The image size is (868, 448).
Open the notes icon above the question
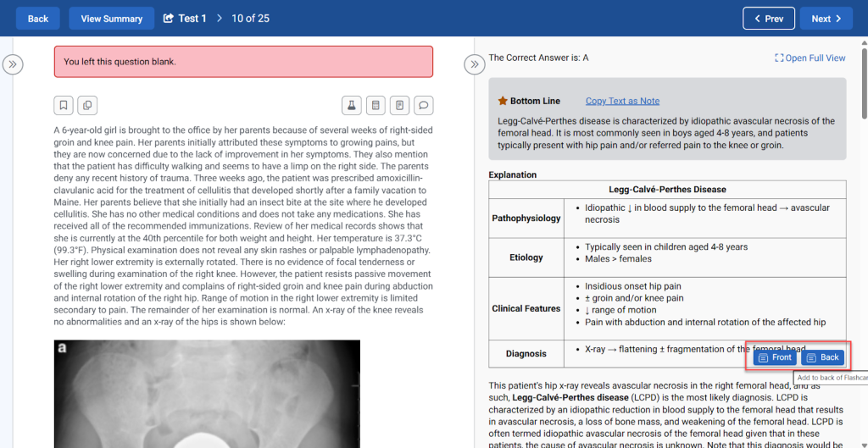[399, 105]
